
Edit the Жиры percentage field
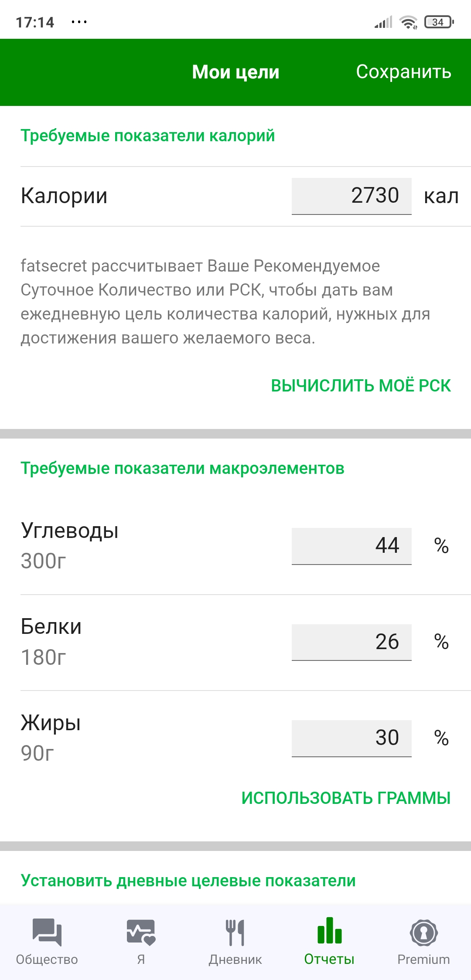click(x=352, y=738)
